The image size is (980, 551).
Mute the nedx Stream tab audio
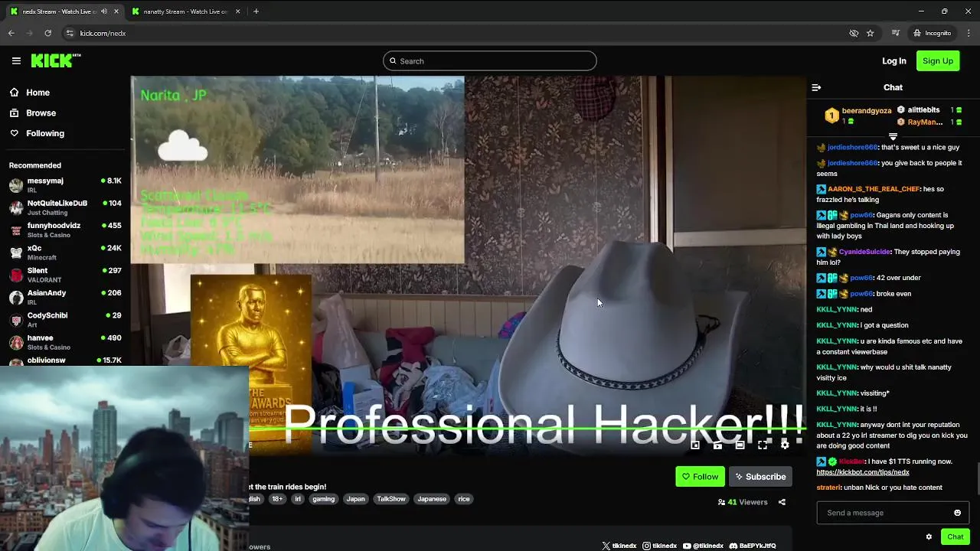[x=104, y=11]
